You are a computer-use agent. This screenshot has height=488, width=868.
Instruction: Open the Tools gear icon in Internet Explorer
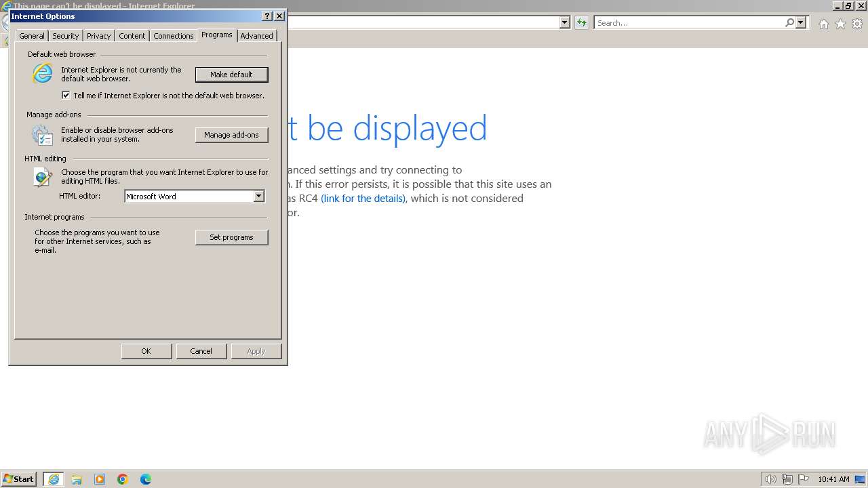click(857, 24)
